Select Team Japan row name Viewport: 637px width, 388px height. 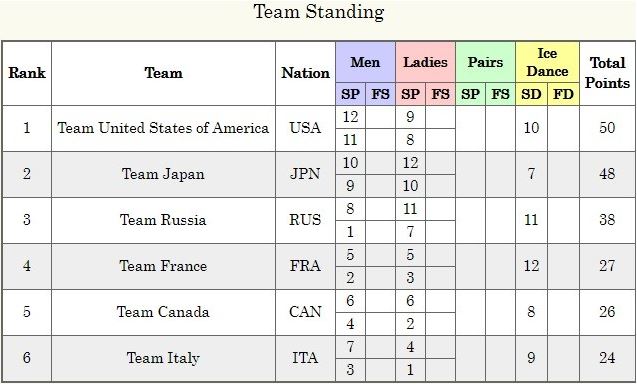(163, 174)
